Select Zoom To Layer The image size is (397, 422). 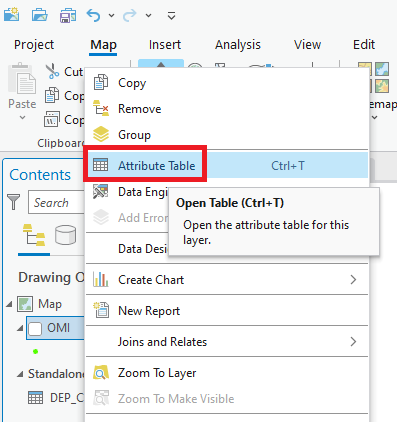(227, 372)
